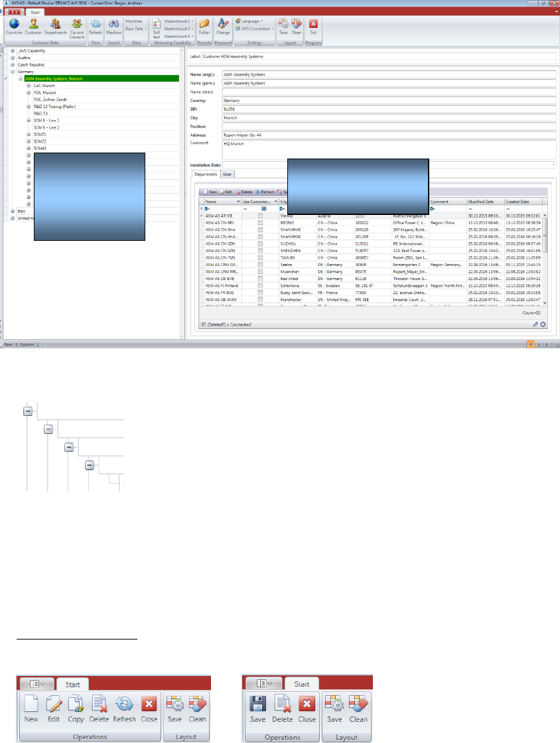
Task: Sort grid by Created Date column header
Action: [x=523, y=202]
